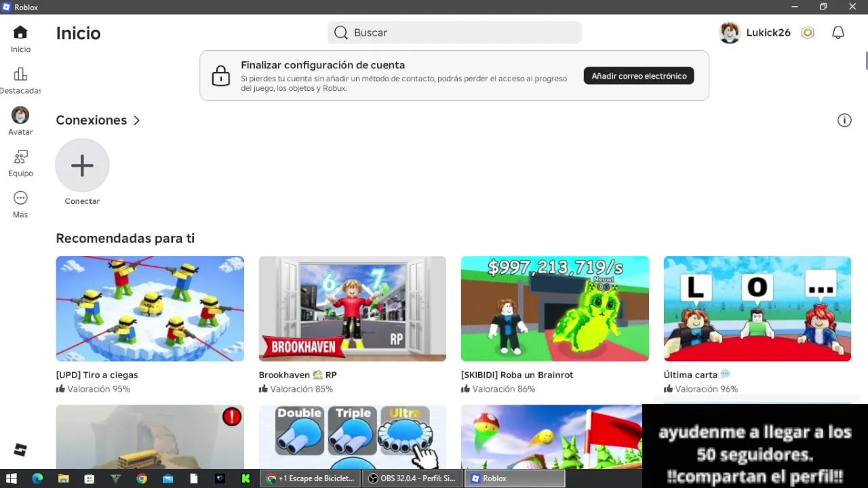Select the Roblox taskbar window button
Viewport: 868px width, 488px height.
coord(515,479)
